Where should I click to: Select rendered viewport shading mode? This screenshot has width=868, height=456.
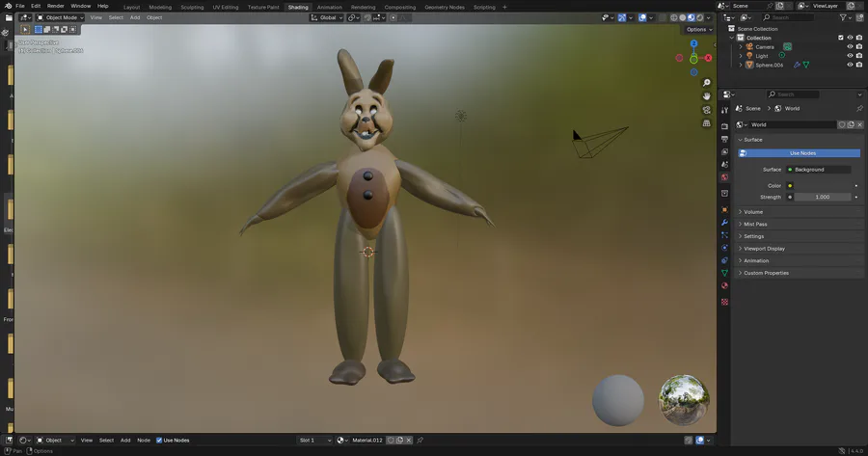coord(700,17)
